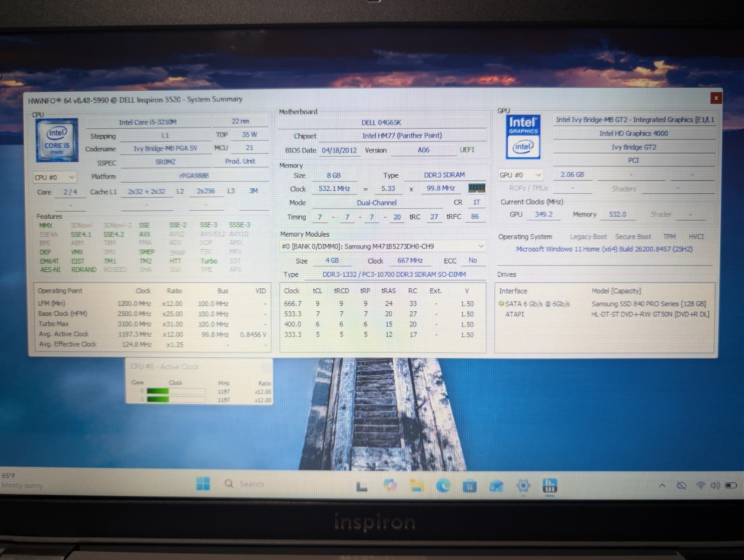Click the TPM indicator
Screen dimensions: 744x560
(669, 237)
